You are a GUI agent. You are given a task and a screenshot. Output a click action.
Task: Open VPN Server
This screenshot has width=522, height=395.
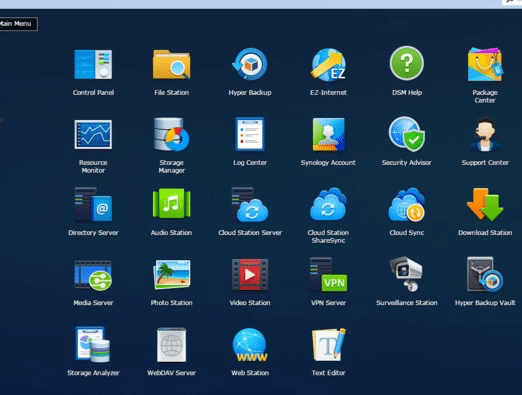pyautogui.click(x=328, y=274)
